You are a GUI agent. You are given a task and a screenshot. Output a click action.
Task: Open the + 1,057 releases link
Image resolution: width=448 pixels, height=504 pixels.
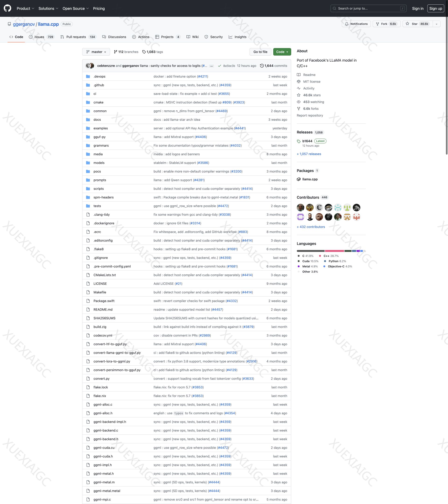pos(309,154)
